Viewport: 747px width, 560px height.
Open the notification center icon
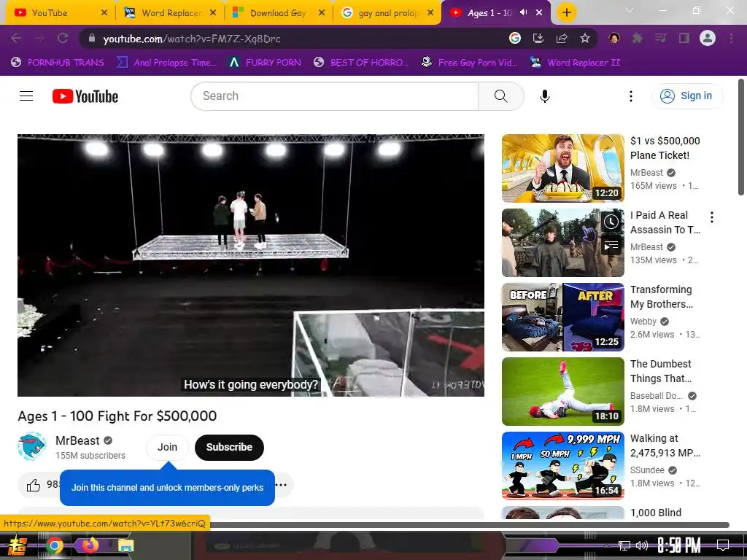point(723,545)
